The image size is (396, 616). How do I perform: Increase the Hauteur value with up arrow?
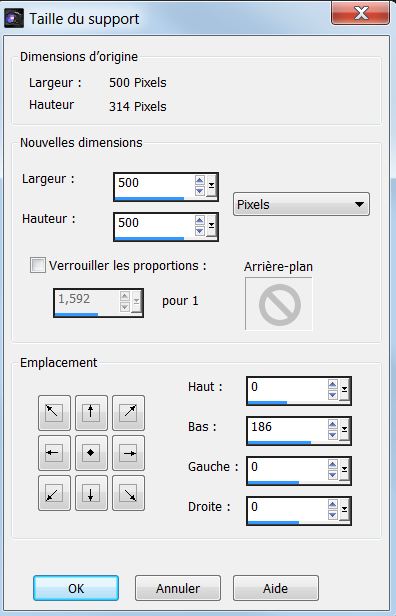click(x=200, y=220)
